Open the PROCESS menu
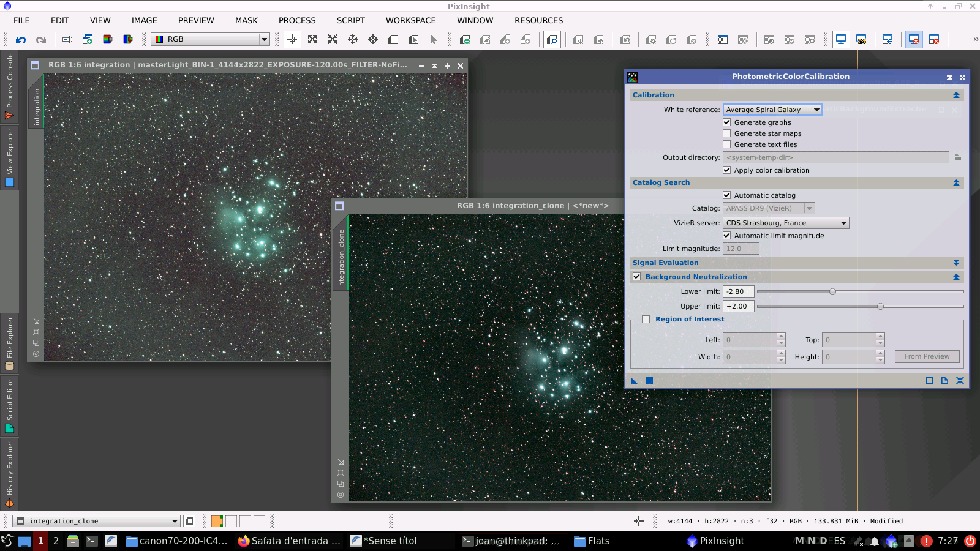 [x=297, y=20]
